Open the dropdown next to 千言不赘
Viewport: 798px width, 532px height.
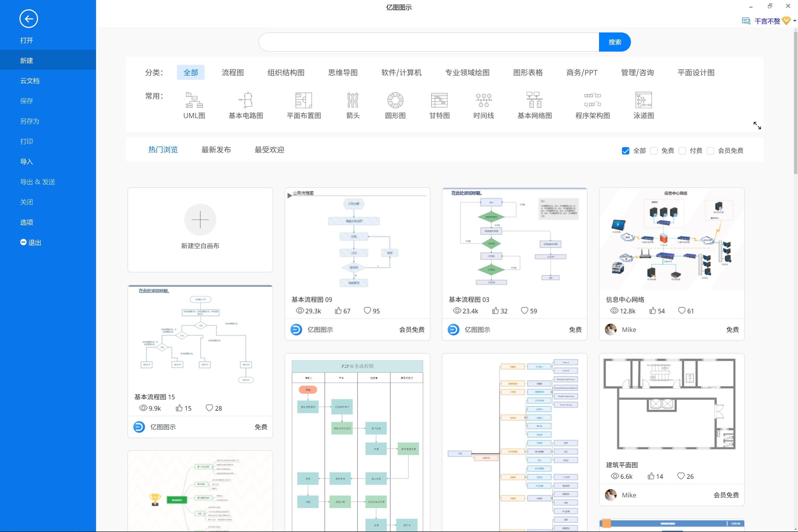tap(794, 20)
